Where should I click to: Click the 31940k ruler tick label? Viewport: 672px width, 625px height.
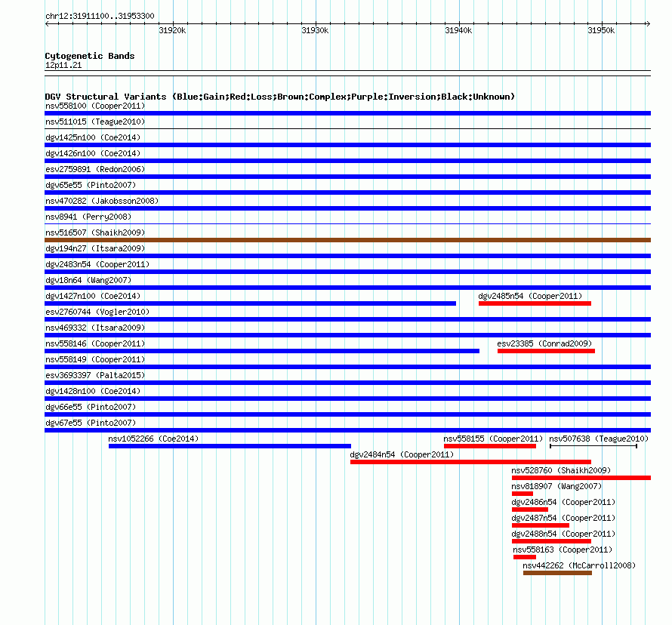click(x=458, y=30)
